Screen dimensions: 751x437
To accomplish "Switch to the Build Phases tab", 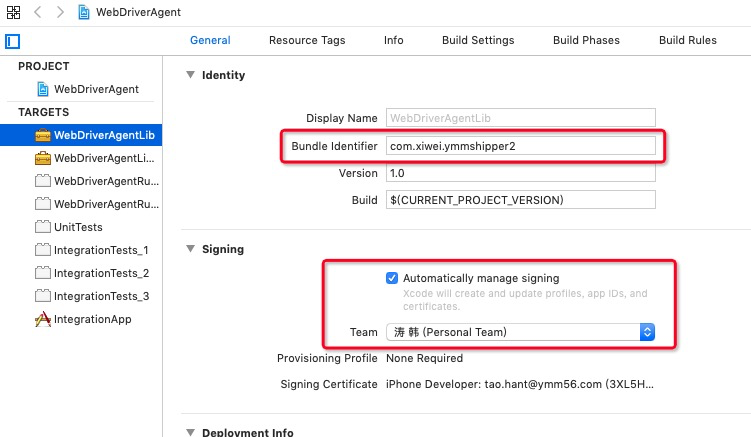I will (586, 40).
